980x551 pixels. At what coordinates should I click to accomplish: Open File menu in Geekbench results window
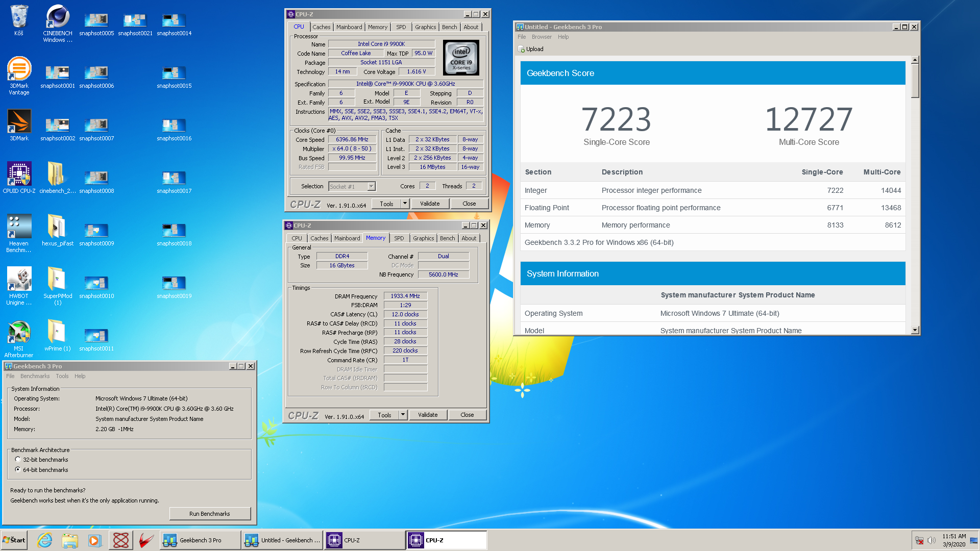(522, 37)
